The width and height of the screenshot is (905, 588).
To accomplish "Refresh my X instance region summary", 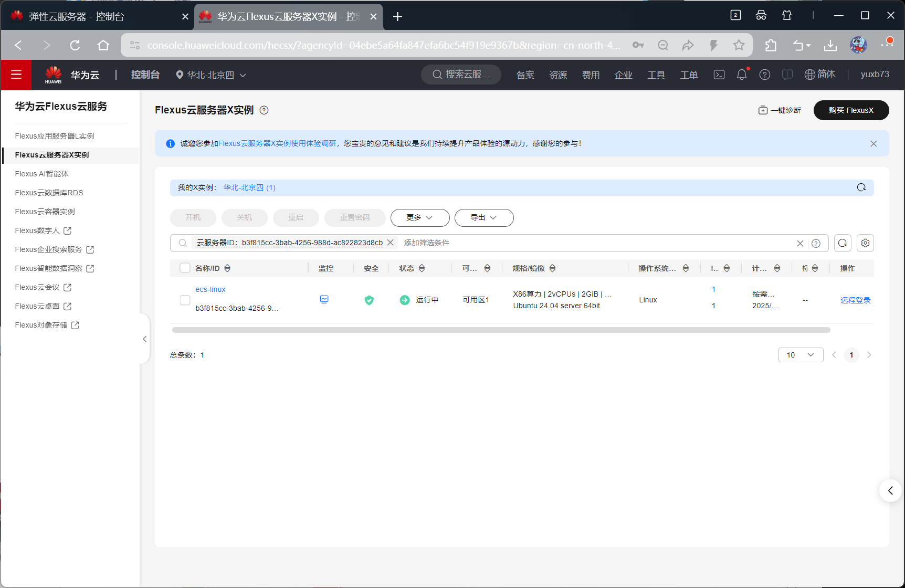I will [x=861, y=187].
